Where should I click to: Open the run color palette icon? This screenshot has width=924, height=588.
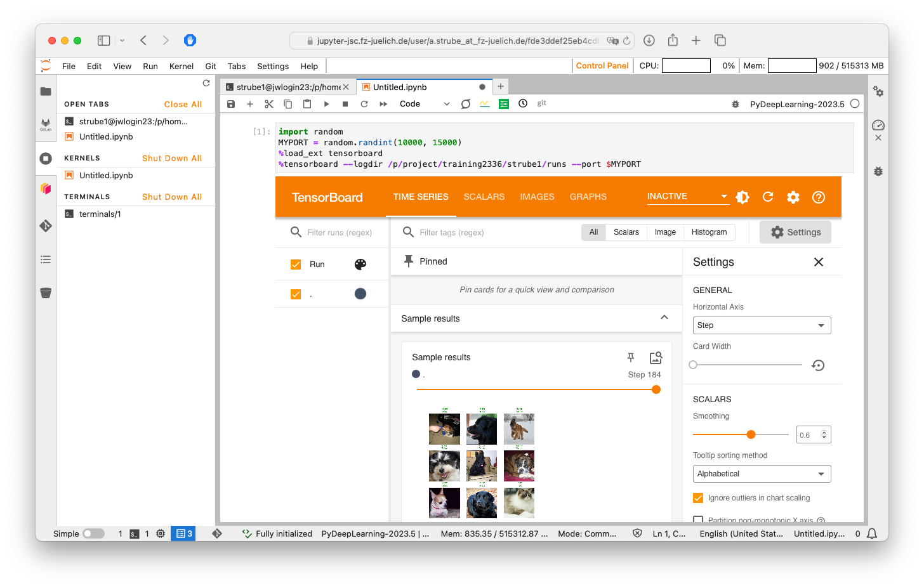(360, 265)
